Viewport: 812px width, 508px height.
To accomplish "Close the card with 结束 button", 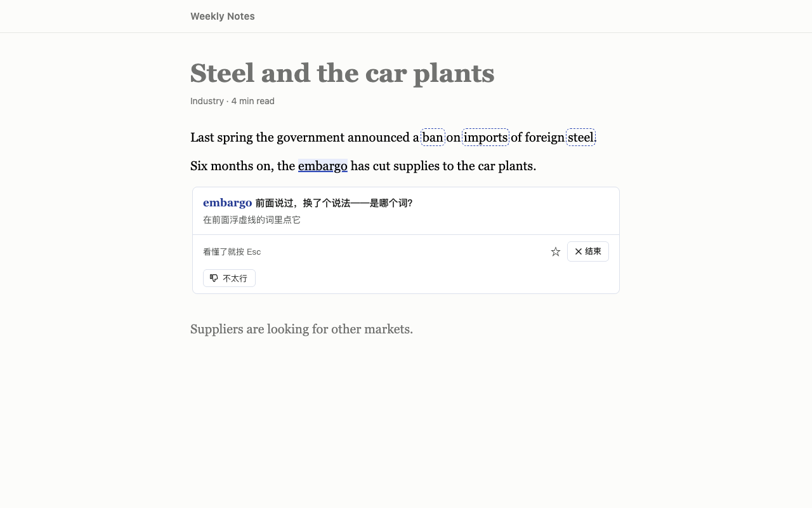I will pyautogui.click(x=588, y=251).
